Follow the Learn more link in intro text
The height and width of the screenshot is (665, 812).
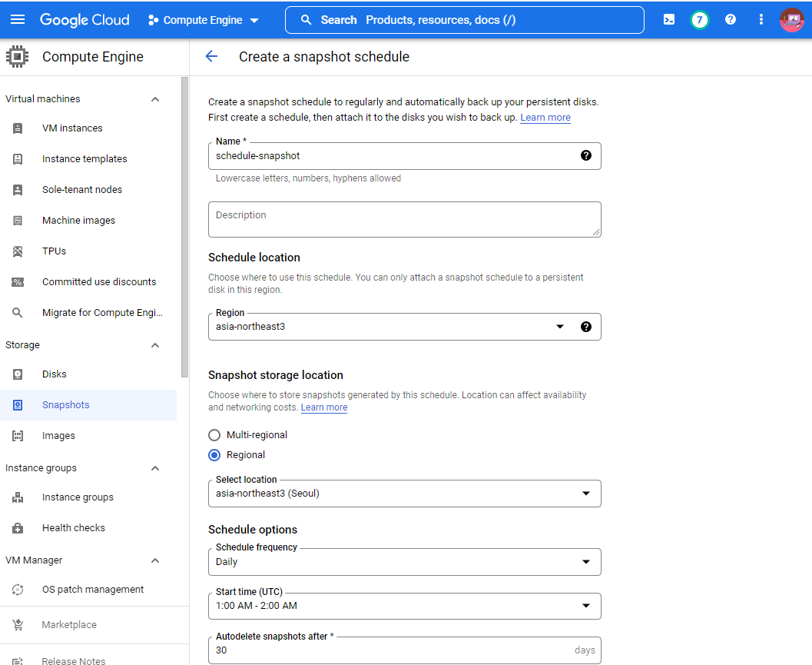click(545, 117)
